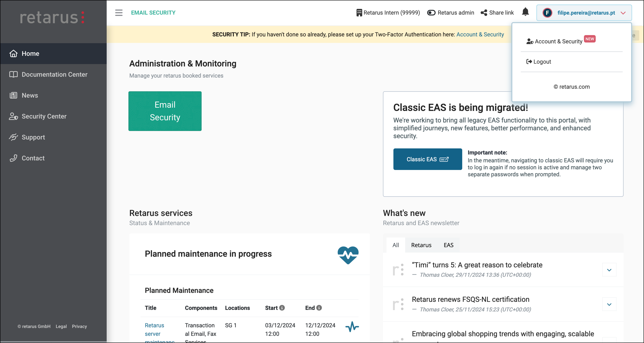
Task: Click the heartbeat status icon
Action: click(x=348, y=255)
